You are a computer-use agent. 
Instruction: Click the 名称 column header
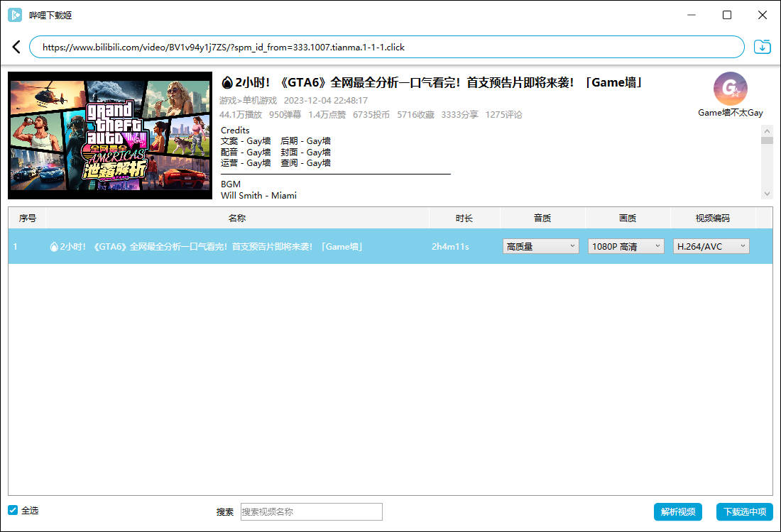click(237, 218)
